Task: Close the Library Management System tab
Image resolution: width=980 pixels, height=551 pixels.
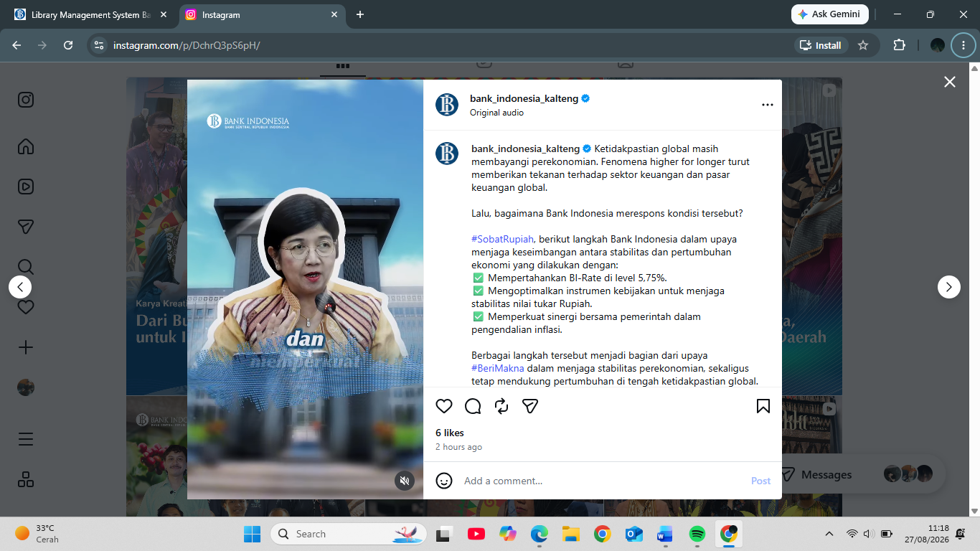Action: pos(164,14)
